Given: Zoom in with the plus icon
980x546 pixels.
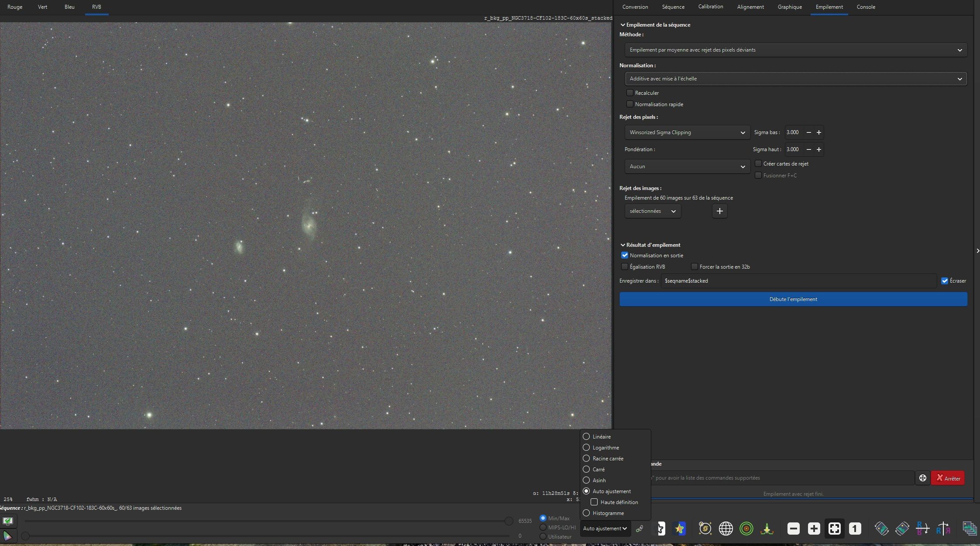Looking at the screenshot, I should pyautogui.click(x=814, y=529).
